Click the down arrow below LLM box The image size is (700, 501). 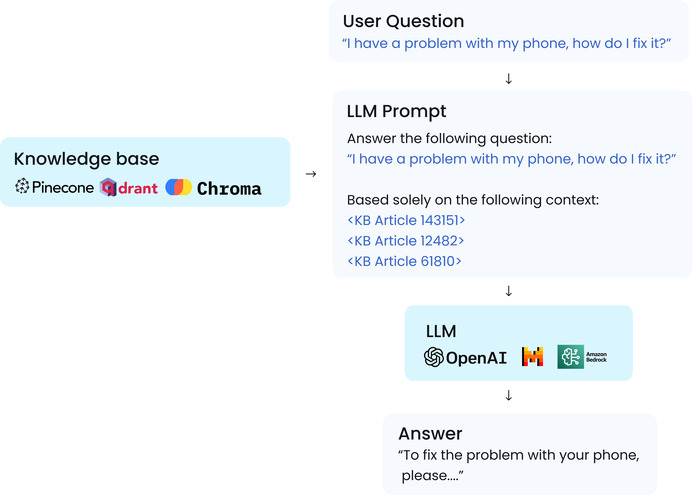tap(508, 395)
